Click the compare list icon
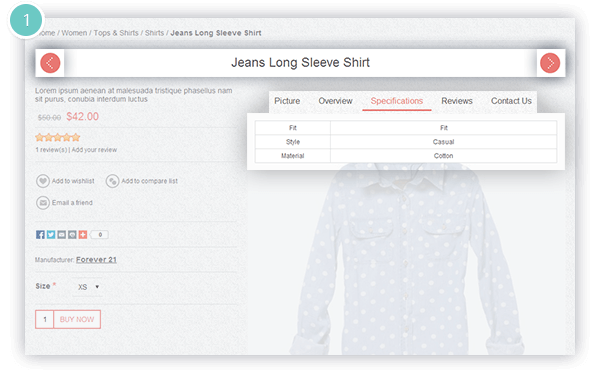This screenshot has width=600, height=373. [112, 181]
